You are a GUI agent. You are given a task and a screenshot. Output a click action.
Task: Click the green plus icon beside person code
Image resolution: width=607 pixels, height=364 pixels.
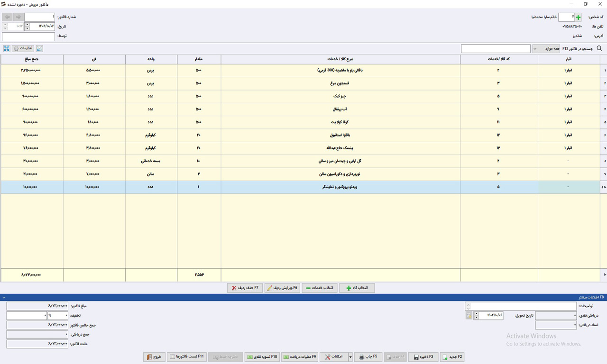point(578,17)
